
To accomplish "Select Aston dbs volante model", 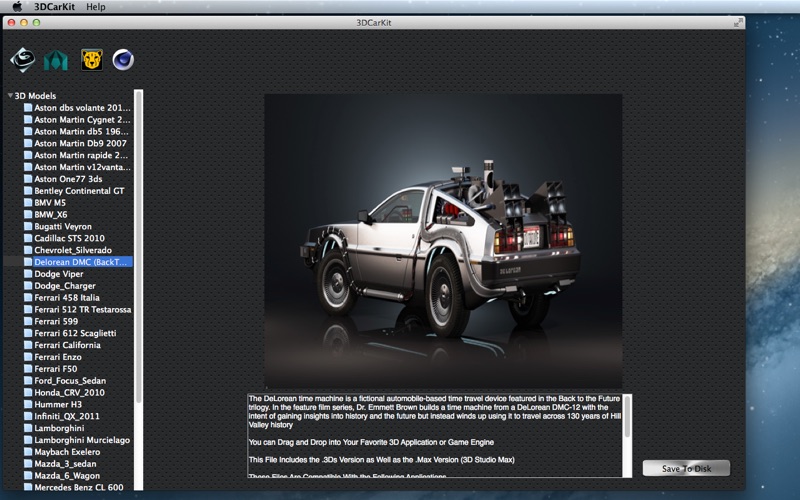I will (x=82, y=108).
